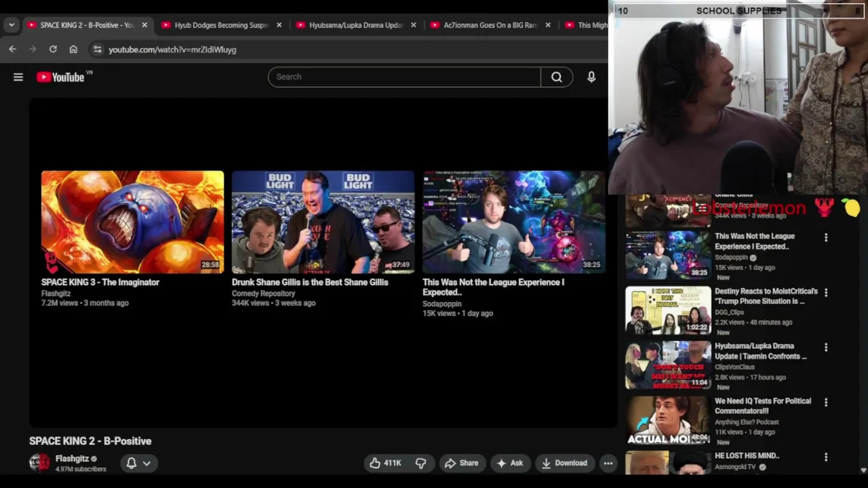Image resolution: width=868 pixels, height=488 pixels.
Task: Close the SPACE KING 2 tab
Action: pyautogui.click(x=144, y=25)
